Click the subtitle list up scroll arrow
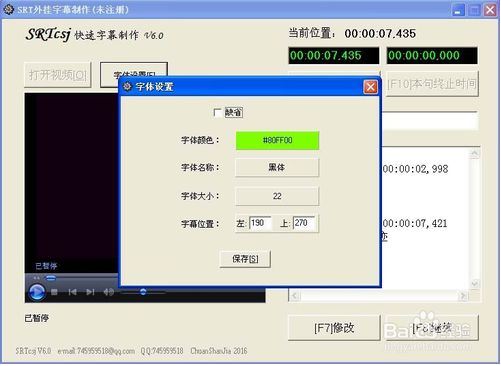Image resolution: width=501 pixels, height=366 pixels. click(474, 154)
